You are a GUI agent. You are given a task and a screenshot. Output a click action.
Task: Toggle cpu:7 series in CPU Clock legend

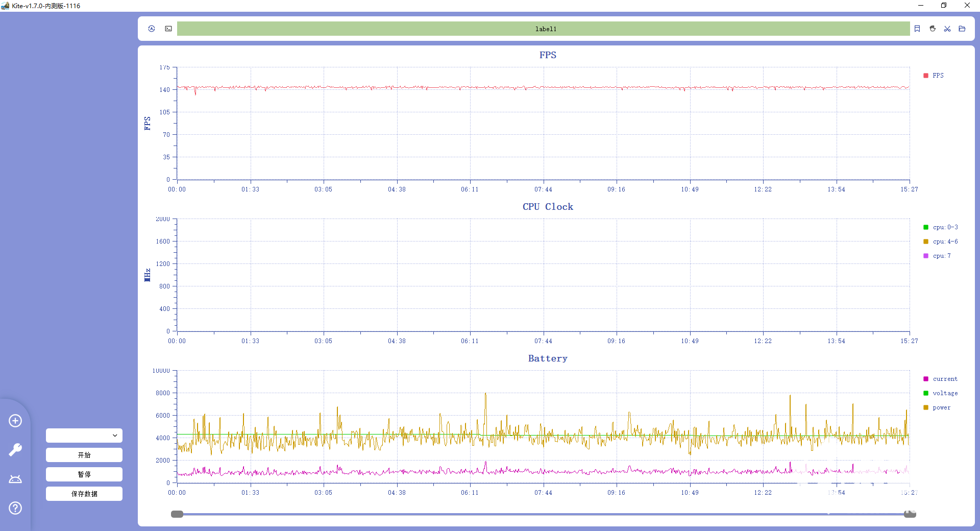pyautogui.click(x=937, y=256)
